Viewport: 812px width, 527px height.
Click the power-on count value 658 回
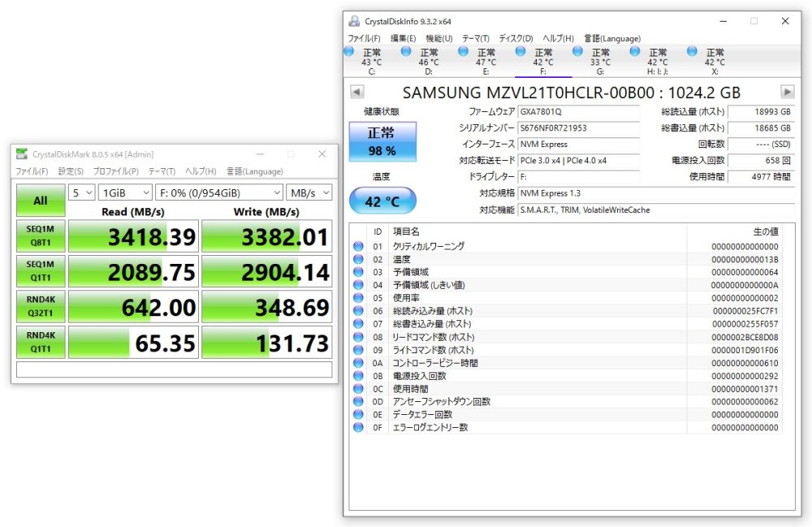click(760, 161)
